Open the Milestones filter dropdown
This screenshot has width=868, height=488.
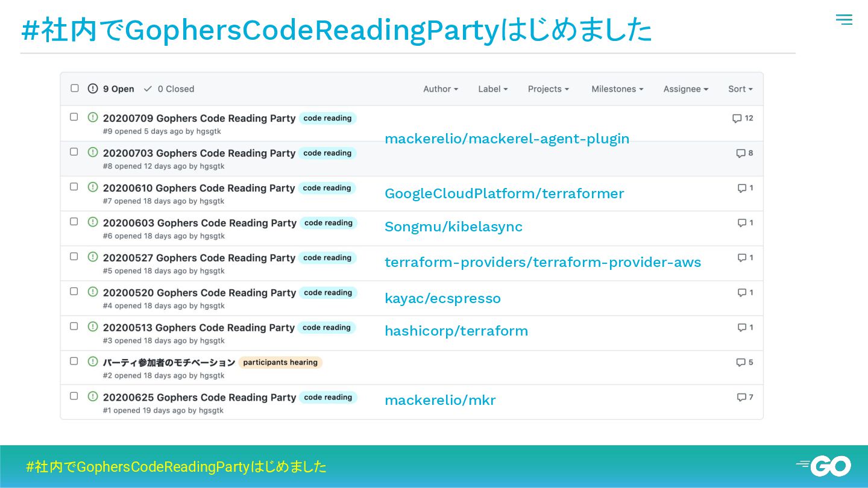[617, 89]
